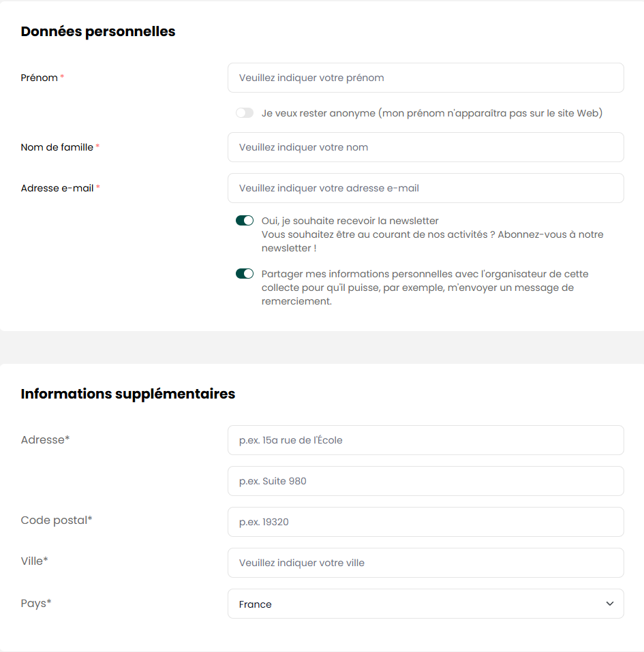Click 'Partager mes informations personnelles' label text
The image size is (644, 652).
click(425, 274)
